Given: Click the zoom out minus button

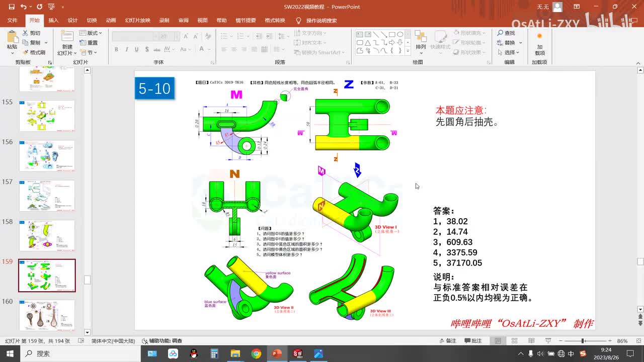Looking at the screenshot, I should [559, 341].
